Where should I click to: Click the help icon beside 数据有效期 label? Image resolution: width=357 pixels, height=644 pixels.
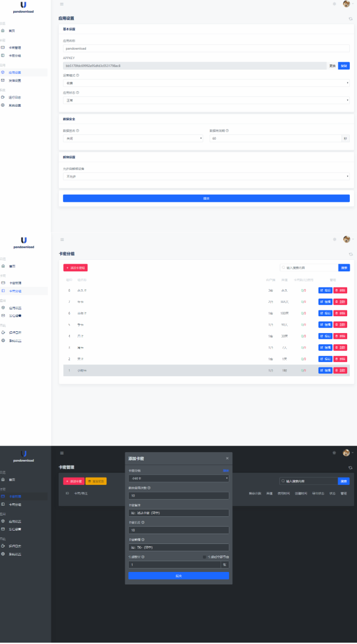click(227, 131)
